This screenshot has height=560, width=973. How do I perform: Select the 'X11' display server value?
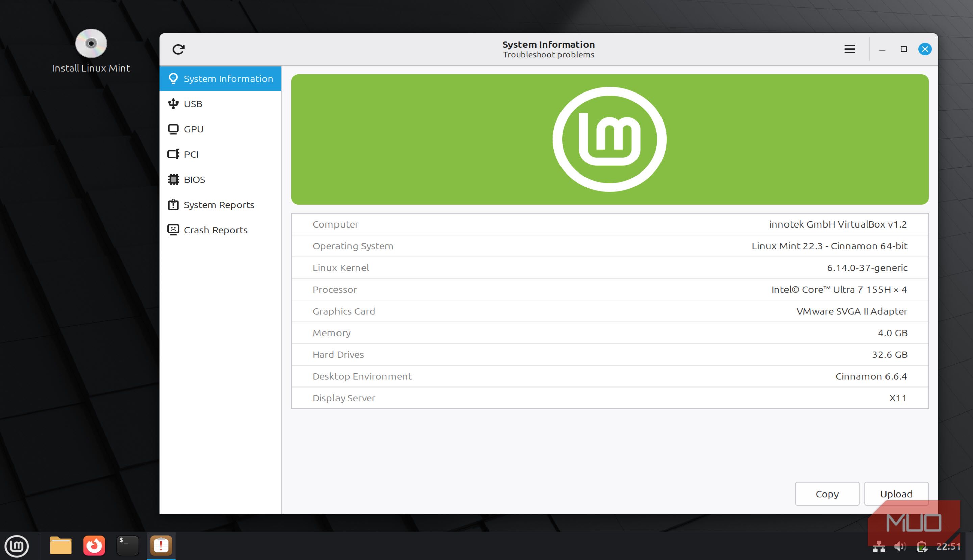(x=898, y=398)
